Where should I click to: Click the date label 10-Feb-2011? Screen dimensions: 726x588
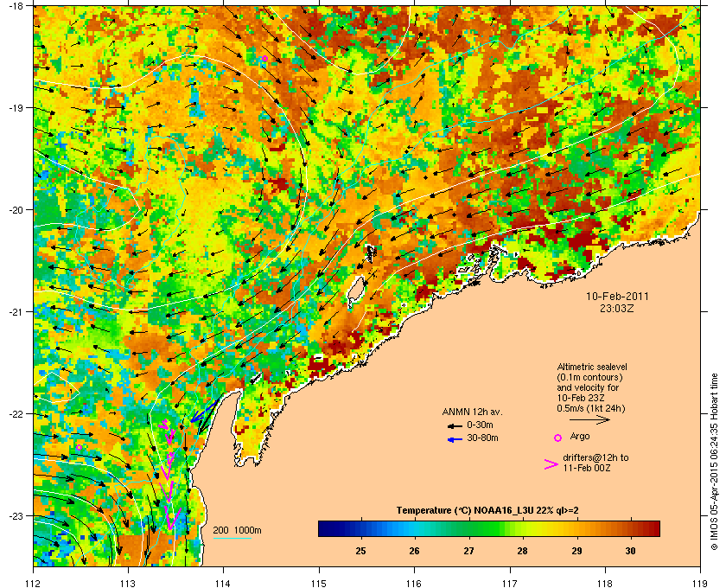point(617,297)
